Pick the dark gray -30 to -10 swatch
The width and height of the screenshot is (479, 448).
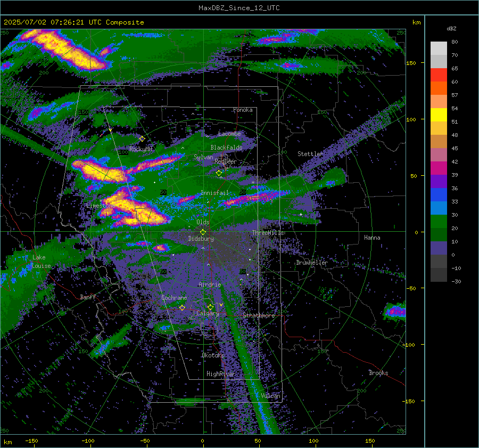(439, 275)
